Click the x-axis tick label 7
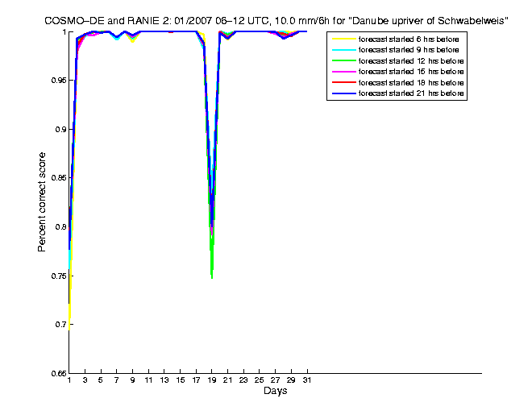Screen dimensions: 532x419 pyautogui.click(x=116, y=380)
